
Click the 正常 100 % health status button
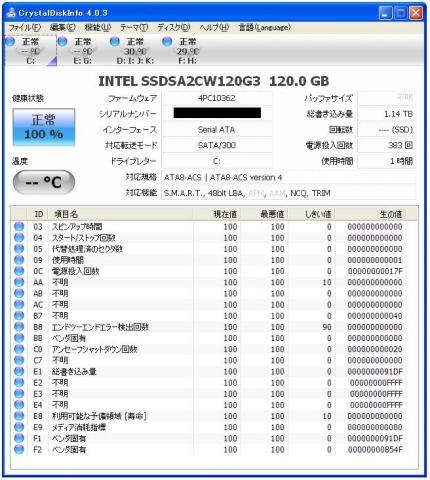(x=44, y=127)
